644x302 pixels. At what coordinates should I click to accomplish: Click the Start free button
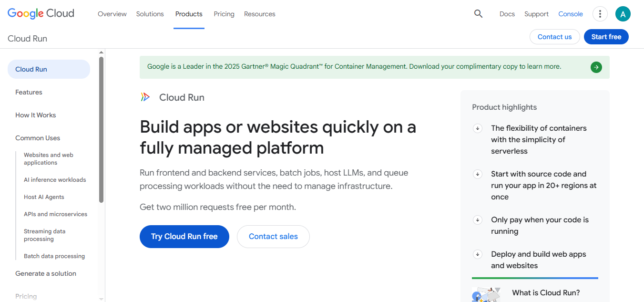606,37
